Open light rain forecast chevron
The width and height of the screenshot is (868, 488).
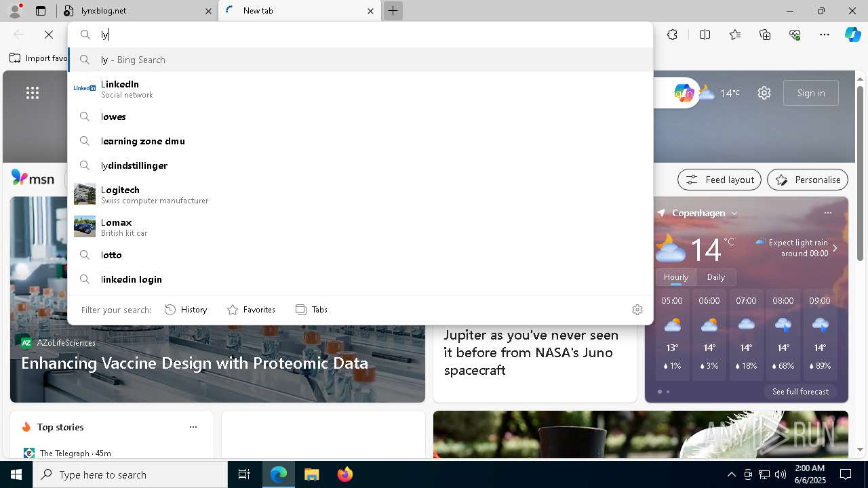tap(835, 248)
